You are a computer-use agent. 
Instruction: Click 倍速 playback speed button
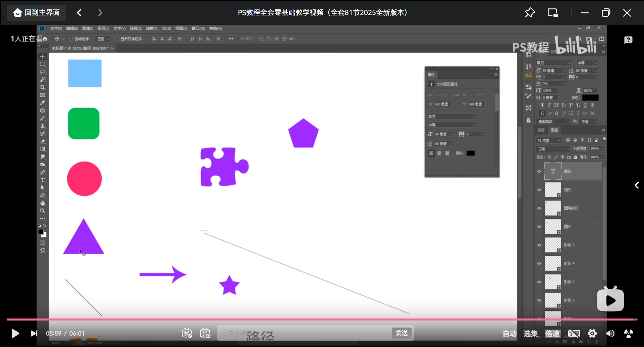[x=552, y=334]
